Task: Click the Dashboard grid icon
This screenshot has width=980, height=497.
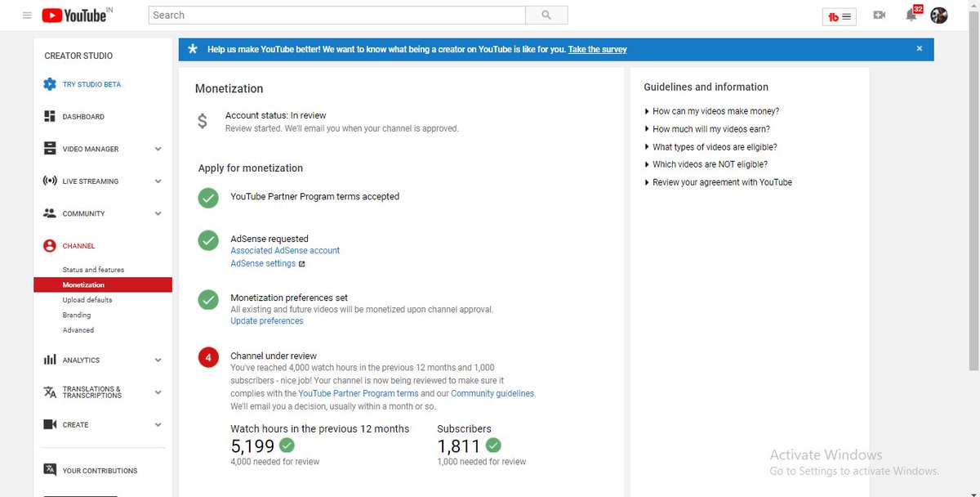Action: point(50,117)
